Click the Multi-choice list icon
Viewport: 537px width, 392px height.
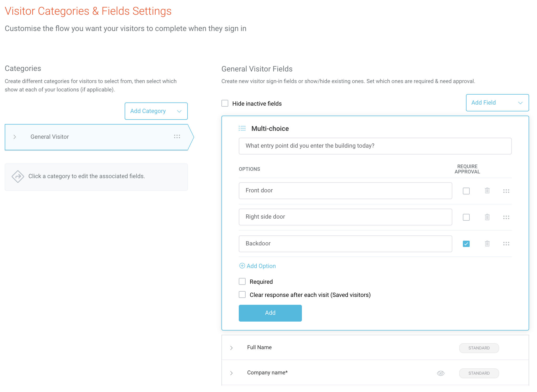pos(242,128)
